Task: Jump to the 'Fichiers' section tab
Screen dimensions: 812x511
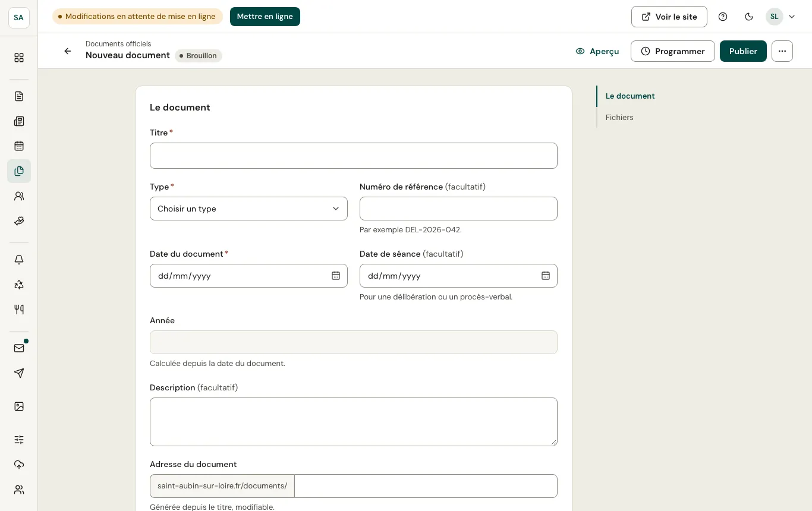Action: click(x=619, y=118)
